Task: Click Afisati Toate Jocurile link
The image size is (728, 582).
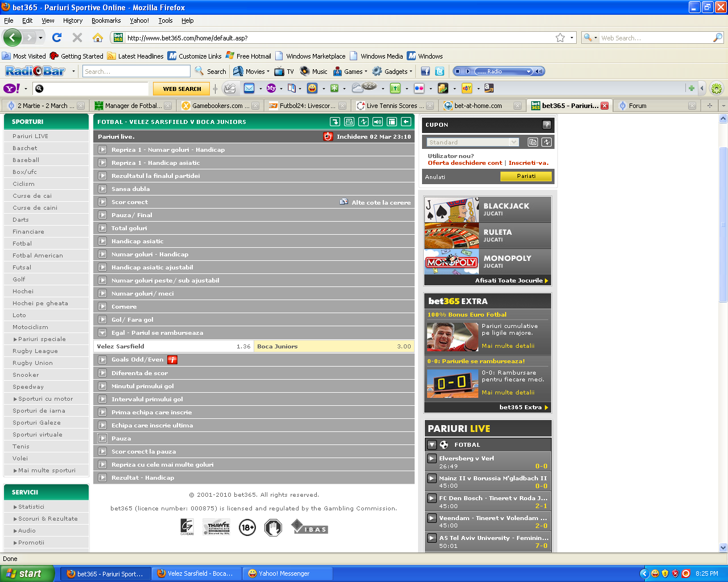Action: [x=509, y=280]
